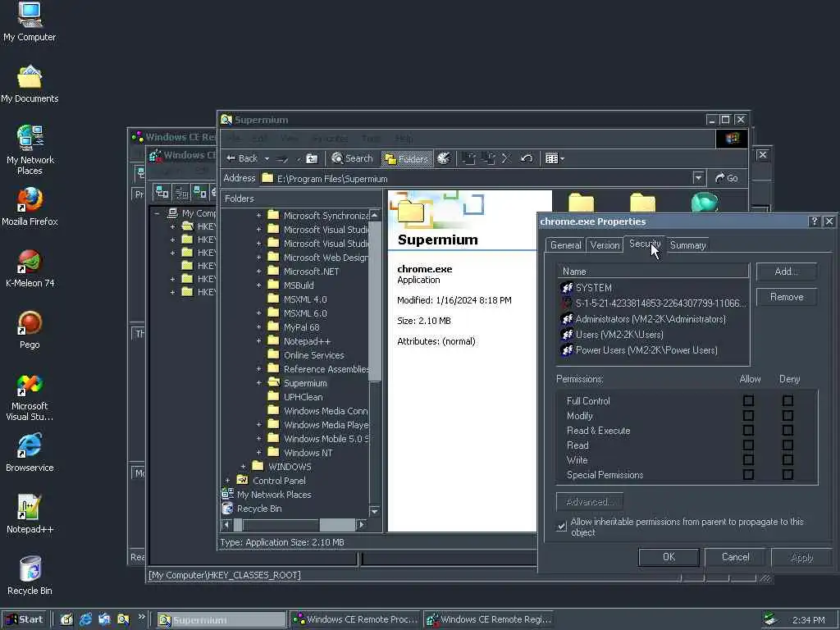Click Folders pane scroll down arrow
Viewport: 840px width, 630px height.
(x=374, y=511)
